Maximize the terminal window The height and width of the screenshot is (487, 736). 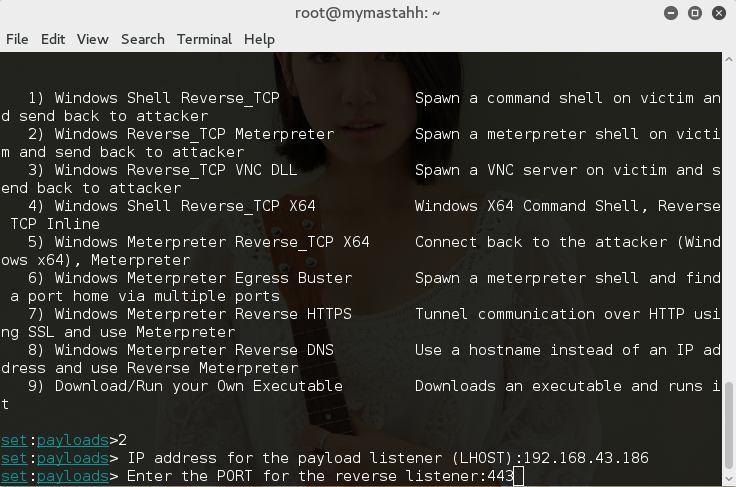695,13
